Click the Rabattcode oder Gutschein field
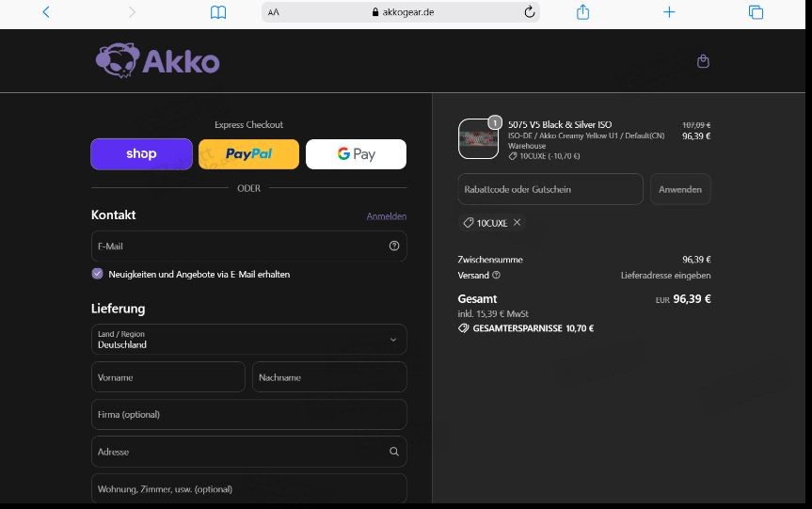Screen dimensions: 812x509 (550, 189)
